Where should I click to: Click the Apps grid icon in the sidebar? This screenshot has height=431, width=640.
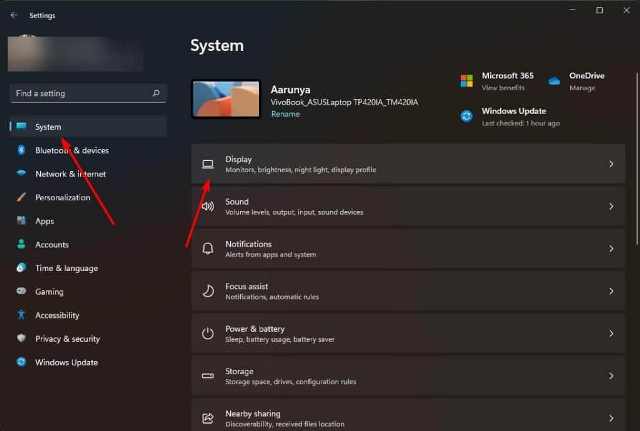coord(21,221)
